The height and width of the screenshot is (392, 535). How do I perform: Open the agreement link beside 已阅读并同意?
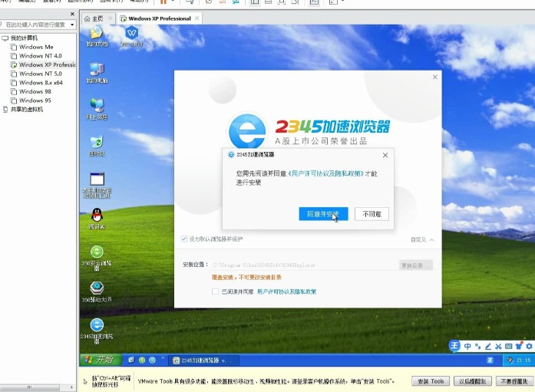click(286, 292)
